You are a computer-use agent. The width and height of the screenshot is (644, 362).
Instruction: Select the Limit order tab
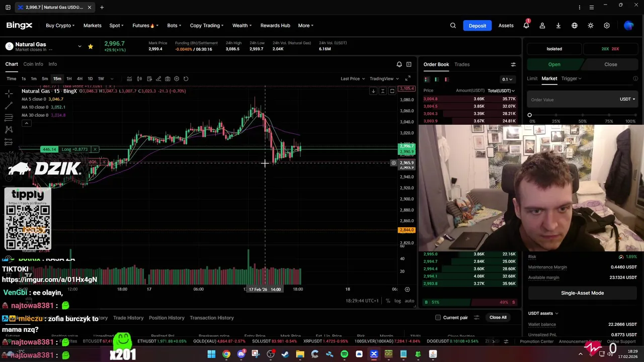tap(532, 78)
